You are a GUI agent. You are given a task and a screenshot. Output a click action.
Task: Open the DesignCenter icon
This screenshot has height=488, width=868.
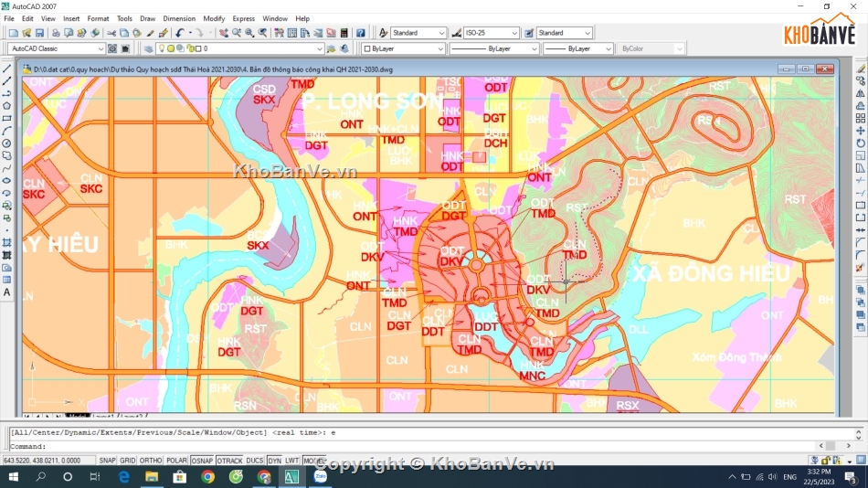click(x=292, y=33)
